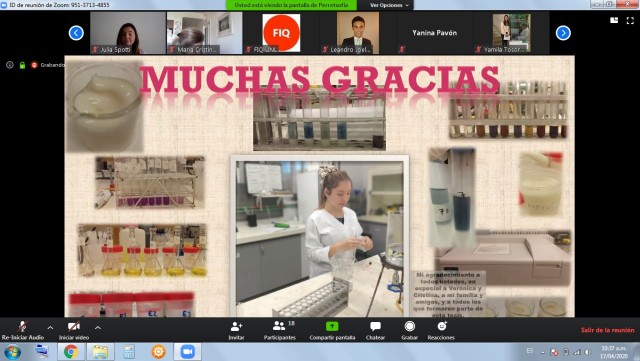This screenshot has width=640, height=361.
Task: Show previous participants with left arrow
Action: click(76, 33)
